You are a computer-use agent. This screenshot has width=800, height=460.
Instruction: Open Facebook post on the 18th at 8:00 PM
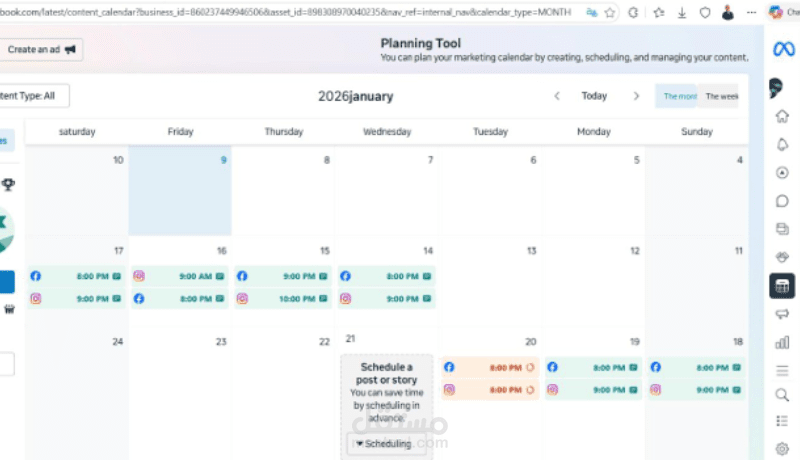696,367
